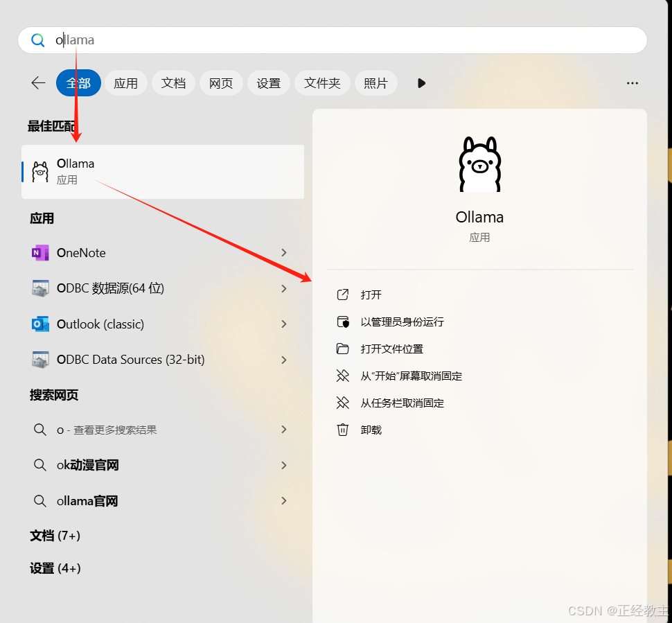Choose 以管理员身份运行

(x=403, y=322)
